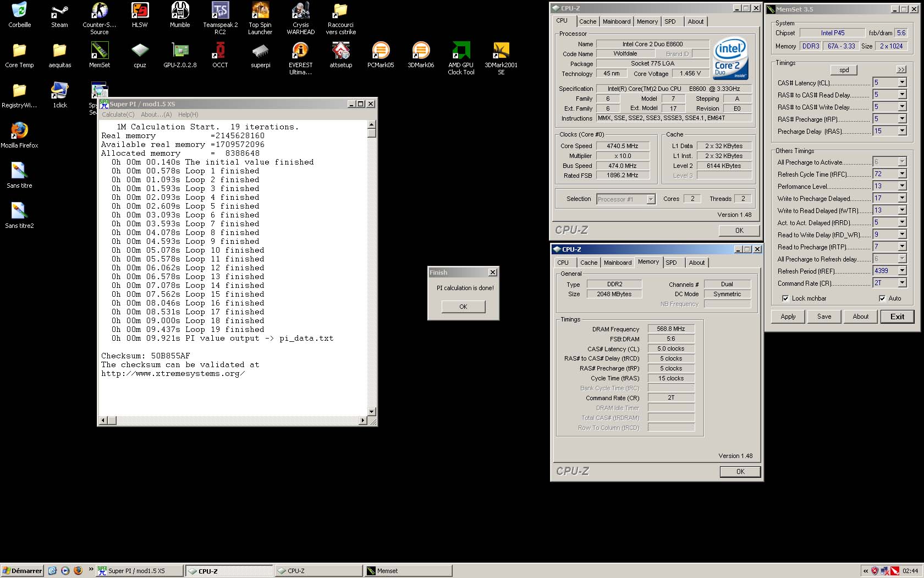Screen dimensions: 924x578
Task: Expand RAS# Precharge (tRP) dropdown
Action: pos(902,119)
